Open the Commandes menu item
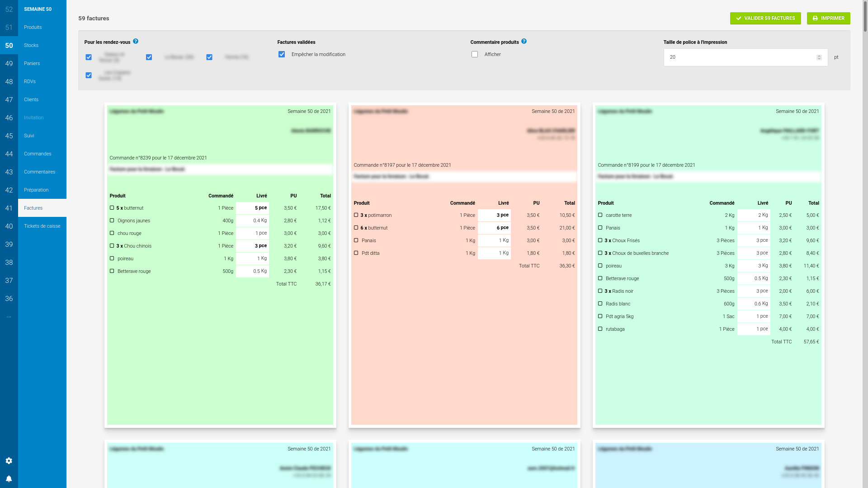This screenshot has width=868, height=488. click(38, 154)
